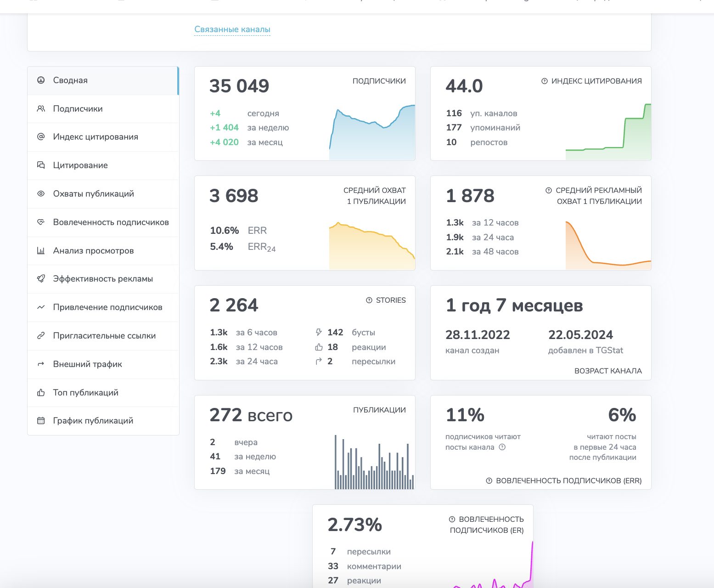Open Индекс цитирования sidebar link
Image resolution: width=714 pixels, height=588 pixels.
[x=103, y=137]
